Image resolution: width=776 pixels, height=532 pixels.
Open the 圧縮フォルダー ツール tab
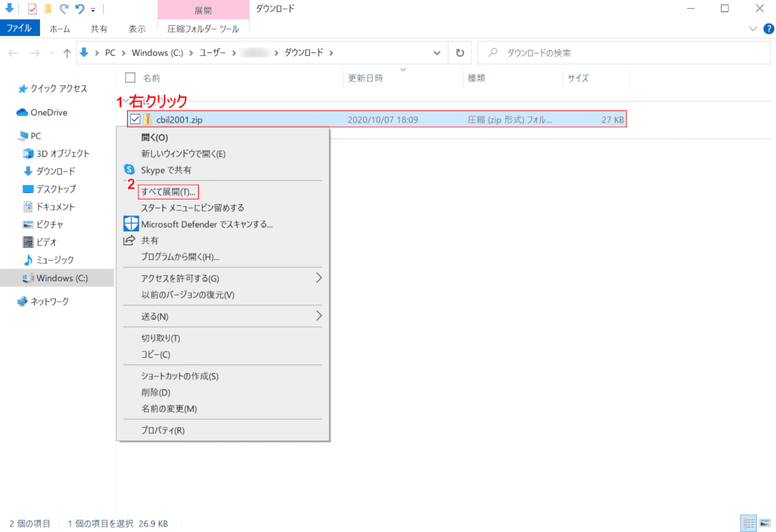[x=203, y=29]
